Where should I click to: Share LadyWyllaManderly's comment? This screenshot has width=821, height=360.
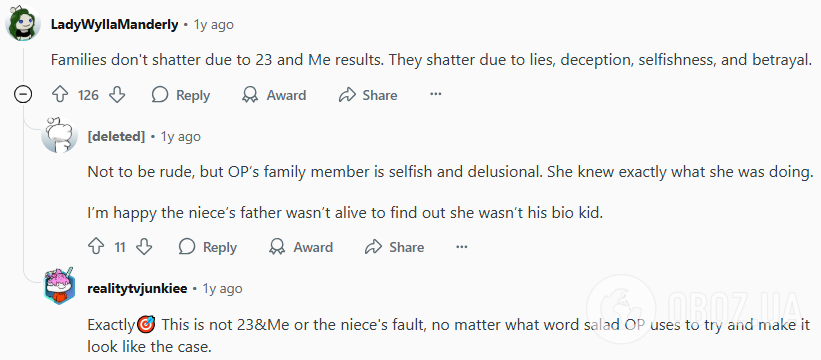point(368,95)
